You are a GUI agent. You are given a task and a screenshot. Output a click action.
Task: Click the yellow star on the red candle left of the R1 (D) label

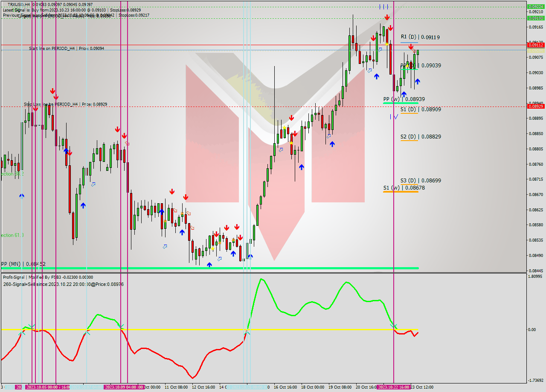[x=387, y=44]
